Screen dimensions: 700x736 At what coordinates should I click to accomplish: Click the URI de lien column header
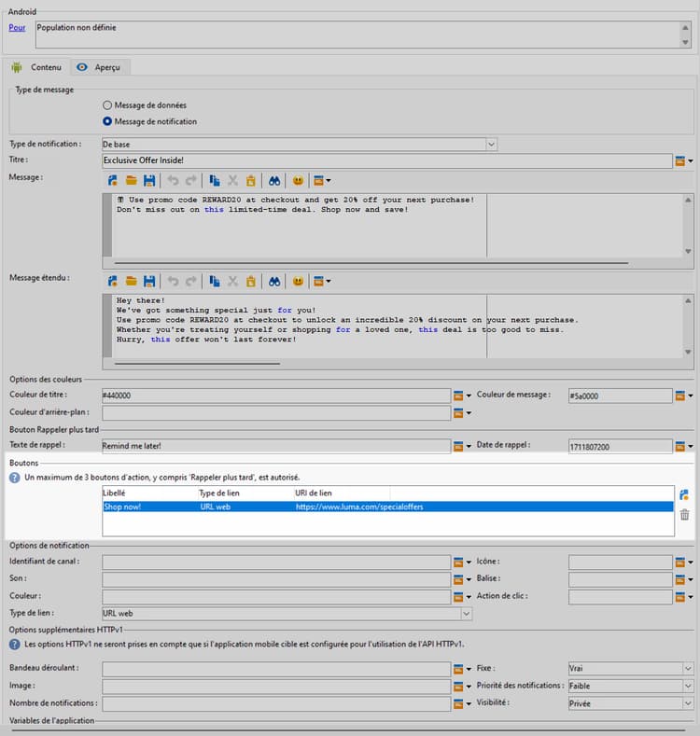[342, 493]
